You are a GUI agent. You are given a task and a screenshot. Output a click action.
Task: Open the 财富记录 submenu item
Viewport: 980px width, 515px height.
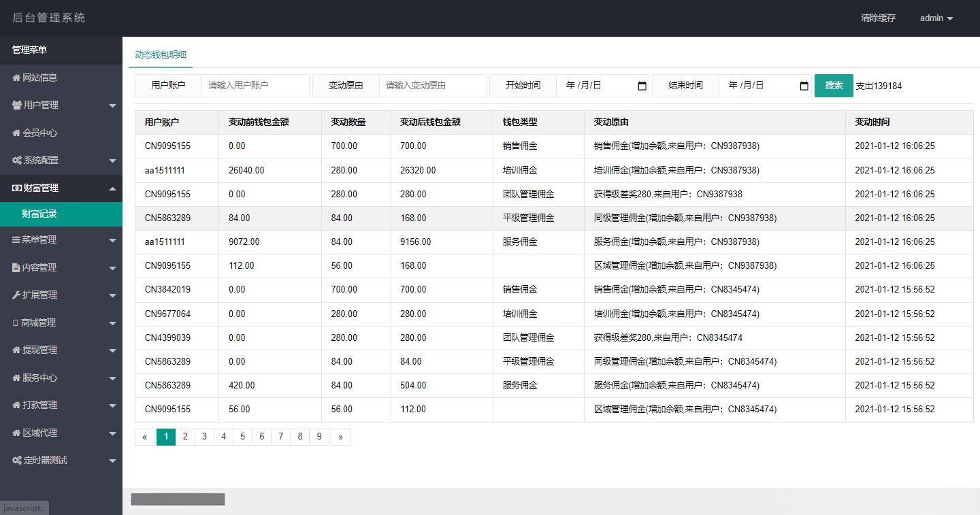coord(61,214)
